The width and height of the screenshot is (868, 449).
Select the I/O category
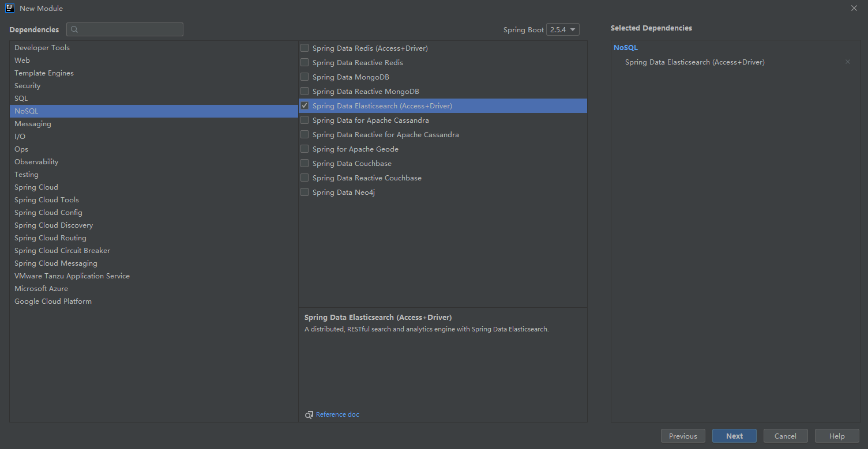153,136
